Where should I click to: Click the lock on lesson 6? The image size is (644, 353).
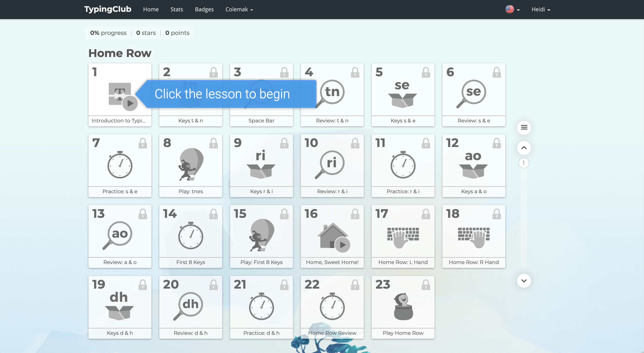[x=497, y=73]
